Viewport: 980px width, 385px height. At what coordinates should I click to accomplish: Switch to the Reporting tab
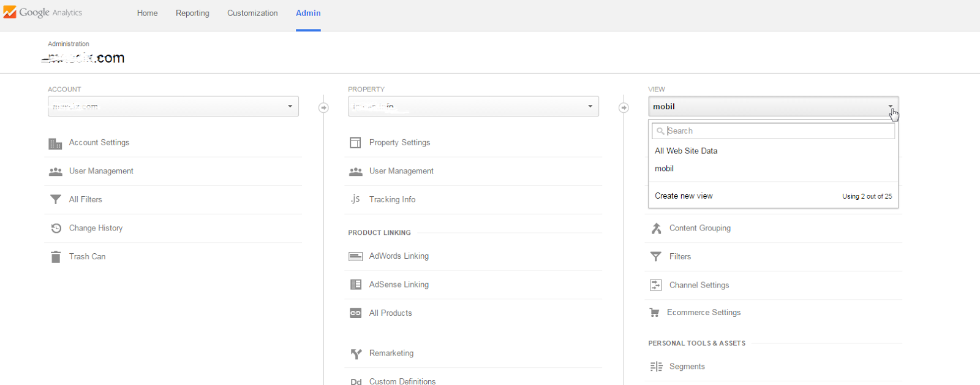(192, 13)
